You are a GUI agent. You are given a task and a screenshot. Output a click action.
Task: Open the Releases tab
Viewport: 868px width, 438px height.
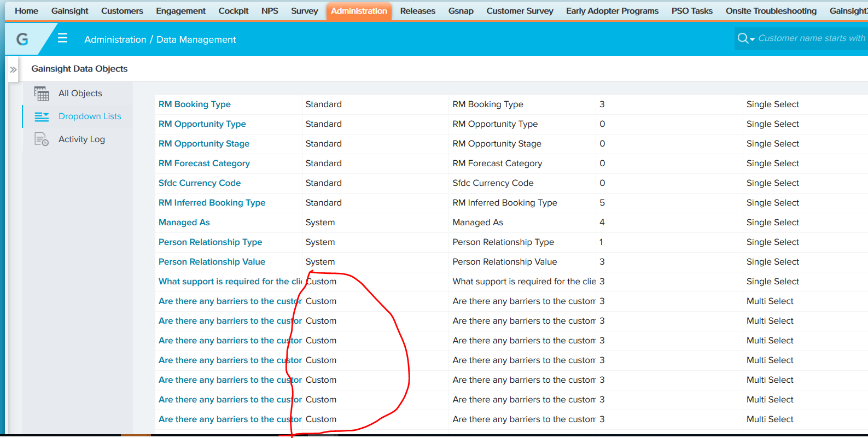pos(418,11)
